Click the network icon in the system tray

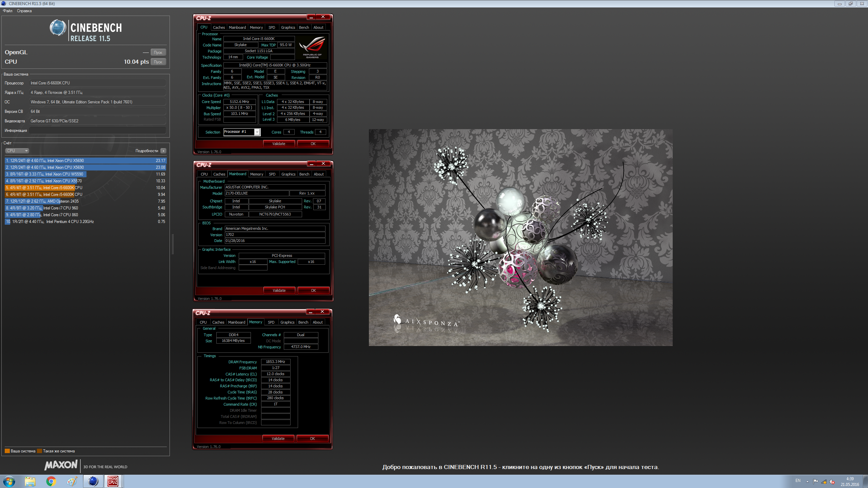[x=824, y=482]
